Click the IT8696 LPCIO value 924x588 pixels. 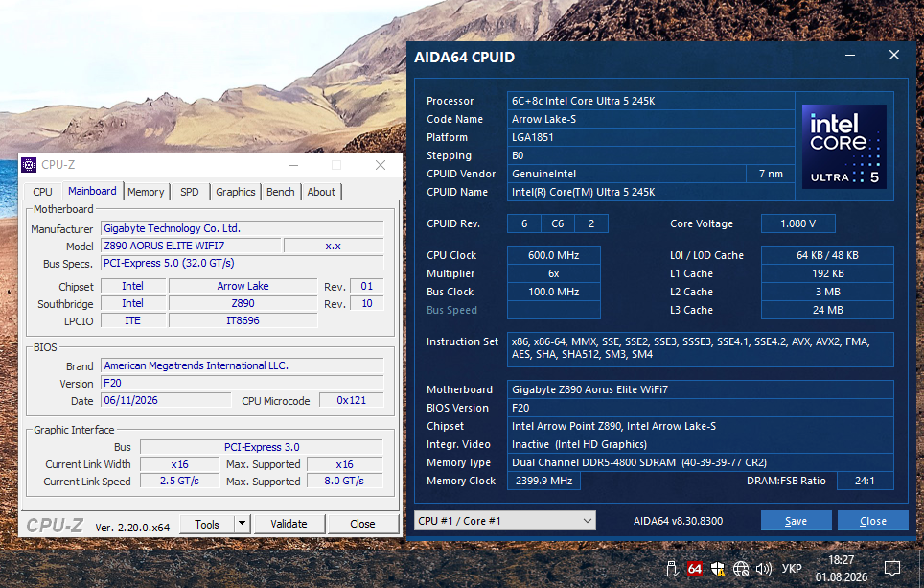pos(243,320)
